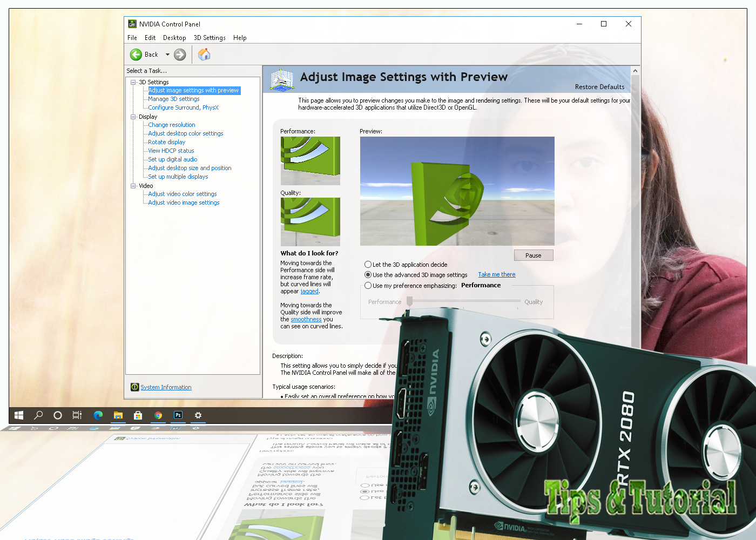Open Task View on the taskbar
This screenshot has width=756, height=540.
coord(77,415)
